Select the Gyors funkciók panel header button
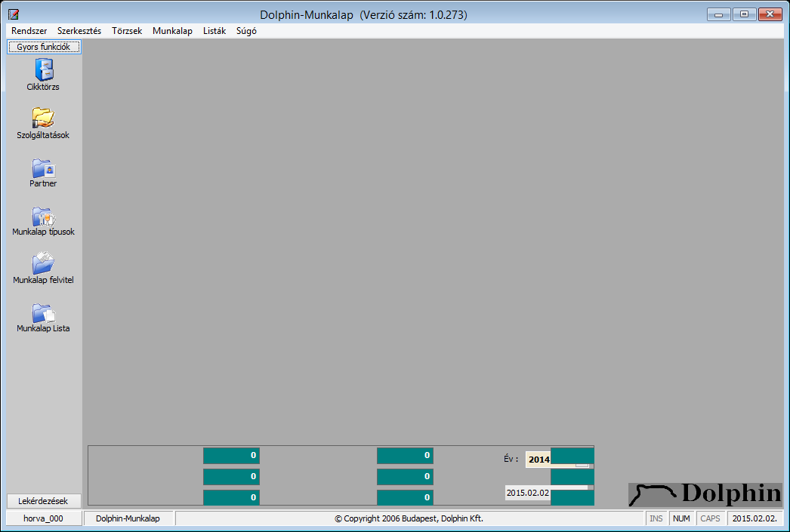Image resolution: width=790 pixels, height=532 pixels. [x=44, y=47]
